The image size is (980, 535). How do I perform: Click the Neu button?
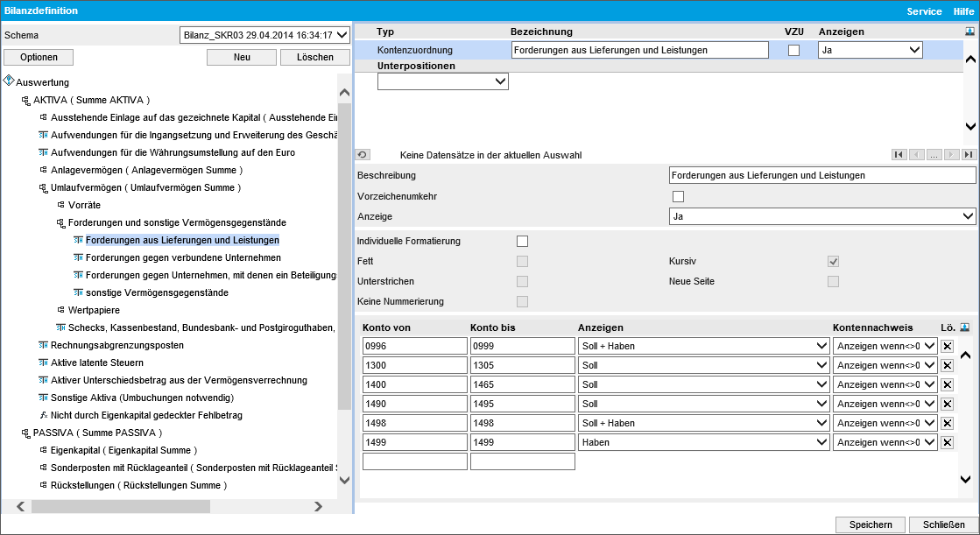(x=242, y=57)
